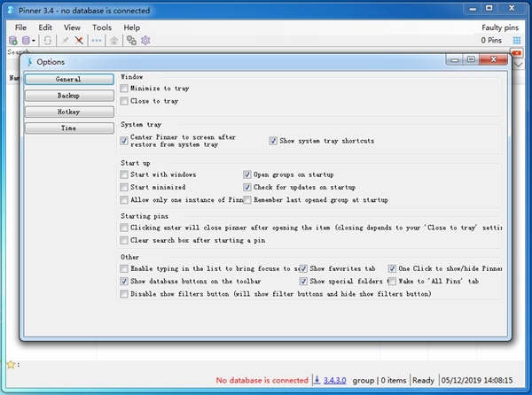This screenshot has width=532, height=395.
Task: Enable Close to tray checkbox
Action: pyautogui.click(x=124, y=101)
